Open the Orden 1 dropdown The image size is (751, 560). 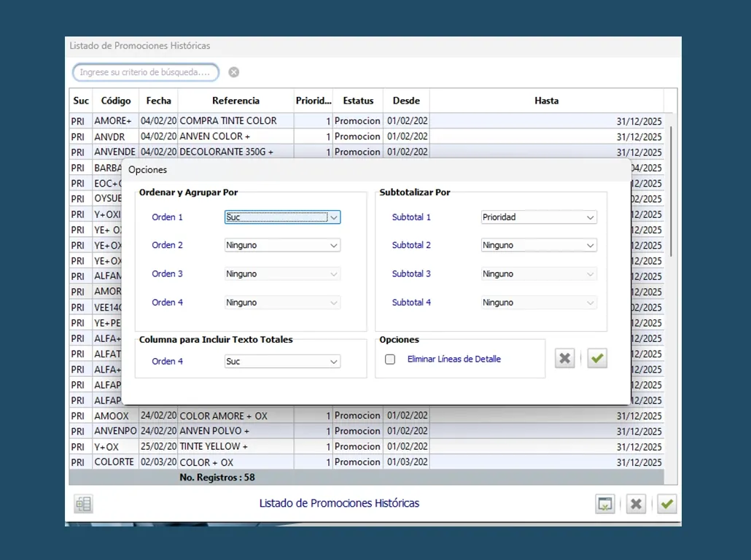pyautogui.click(x=333, y=217)
